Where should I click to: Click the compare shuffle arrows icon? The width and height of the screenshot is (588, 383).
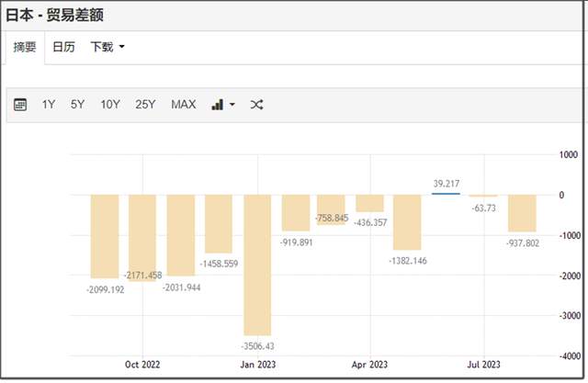click(x=257, y=105)
